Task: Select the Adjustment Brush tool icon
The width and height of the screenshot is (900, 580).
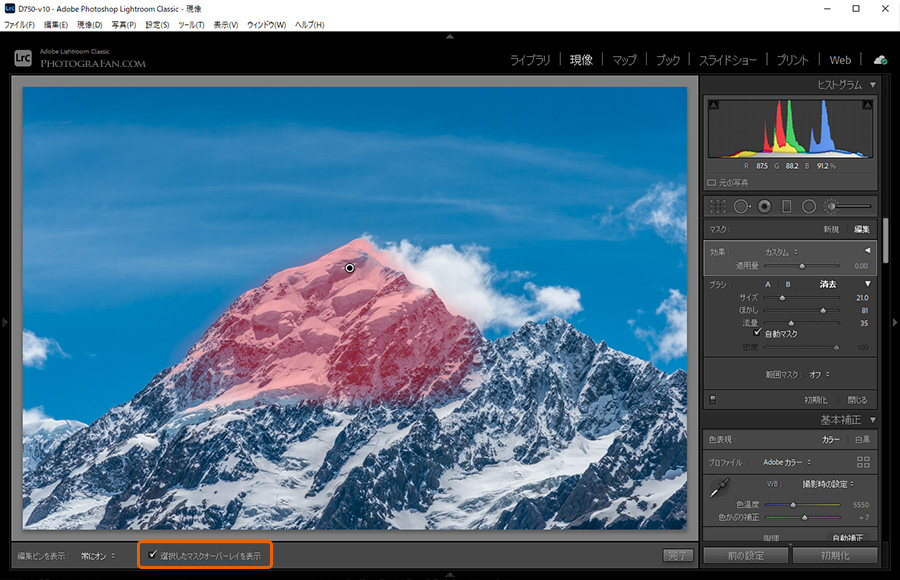Action: click(x=848, y=206)
